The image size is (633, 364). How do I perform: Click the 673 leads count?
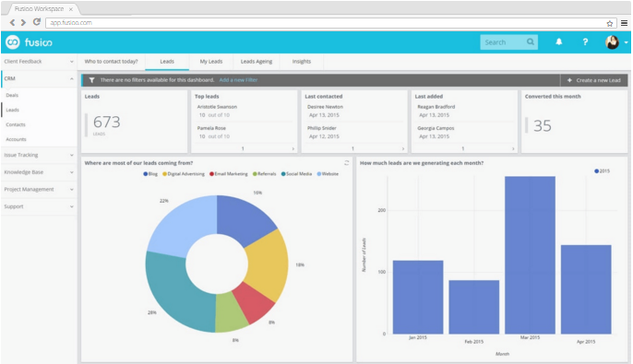click(107, 122)
